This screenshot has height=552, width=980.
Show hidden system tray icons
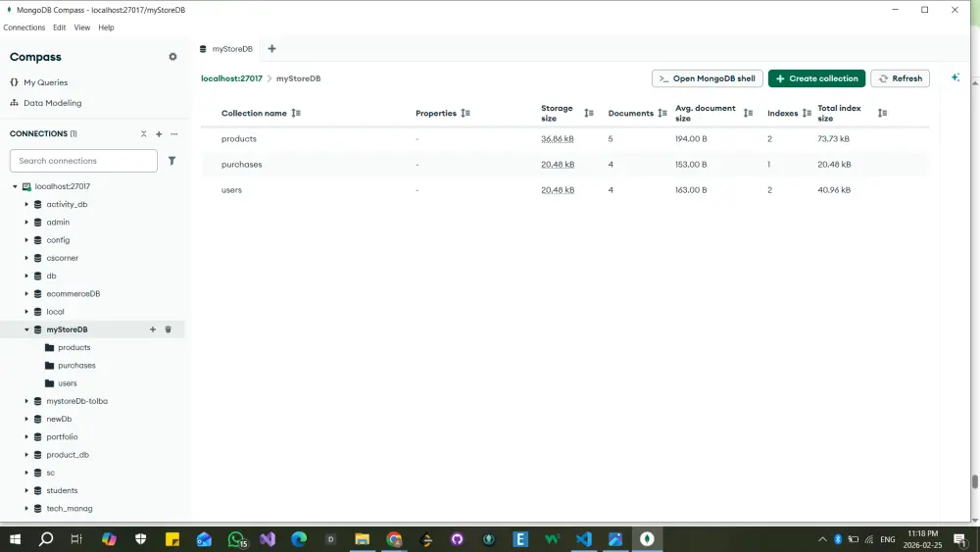tap(822, 539)
